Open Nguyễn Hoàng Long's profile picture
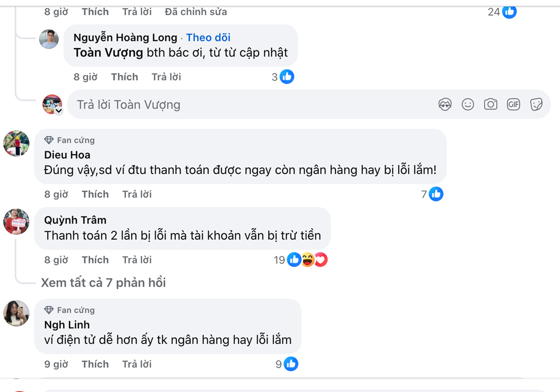The image size is (560, 392). tap(49, 39)
